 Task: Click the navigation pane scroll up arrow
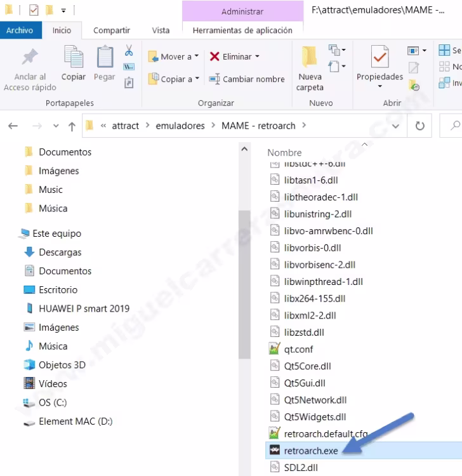coord(244,149)
